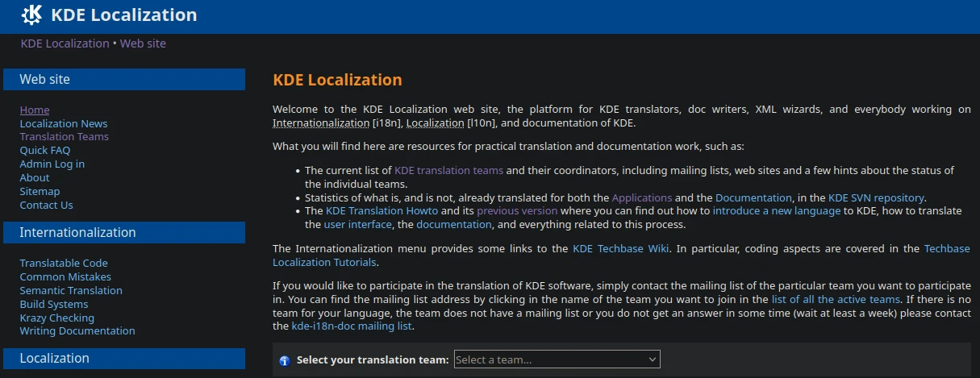Open the Sitemap sidebar link
Image resolution: width=980 pixels, height=378 pixels.
[40, 191]
